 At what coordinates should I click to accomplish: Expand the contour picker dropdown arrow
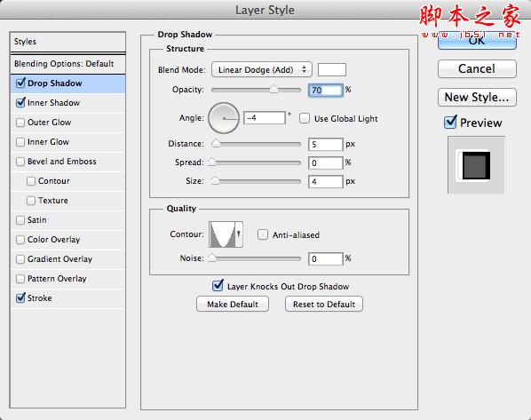pyautogui.click(x=239, y=234)
